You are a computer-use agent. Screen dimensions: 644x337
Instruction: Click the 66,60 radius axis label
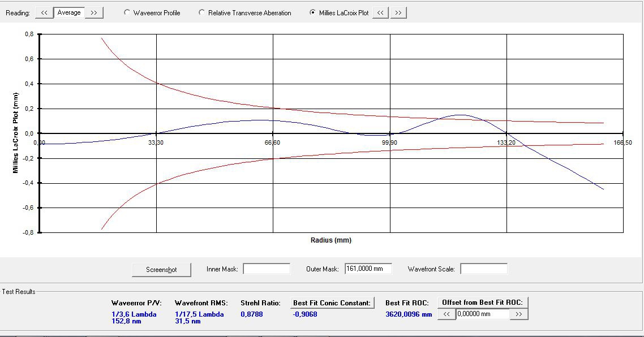tap(272, 143)
